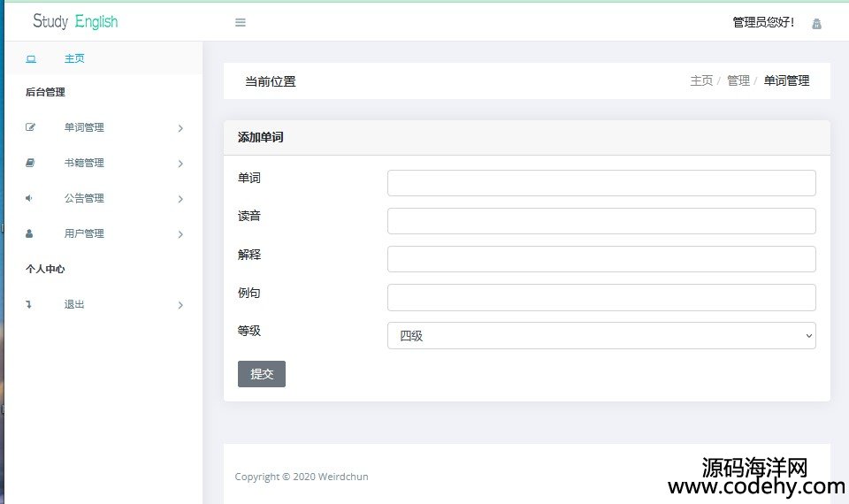Click the 读音 field label
849x504 pixels.
[x=249, y=216]
